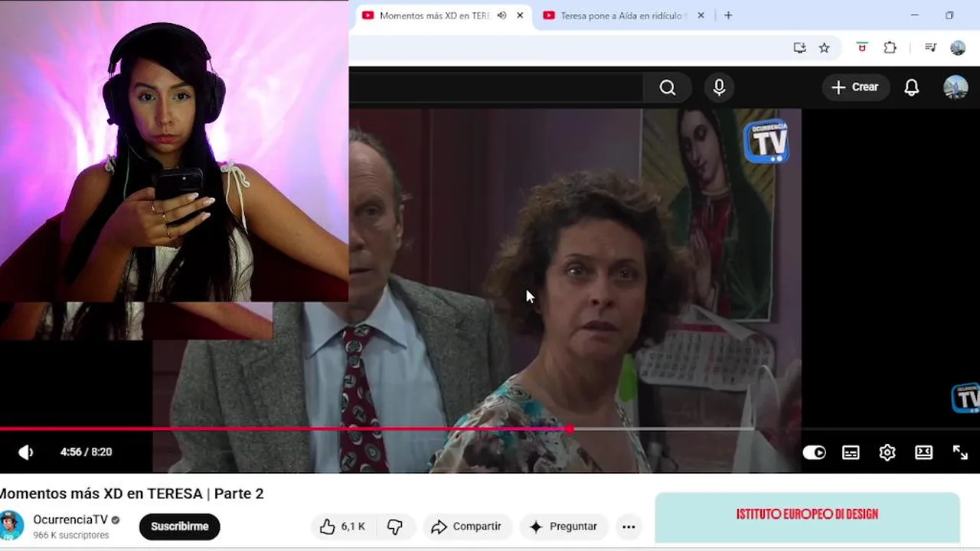The width and height of the screenshot is (980, 551).
Task: Click the Preguntar button
Action: click(x=563, y=527)
